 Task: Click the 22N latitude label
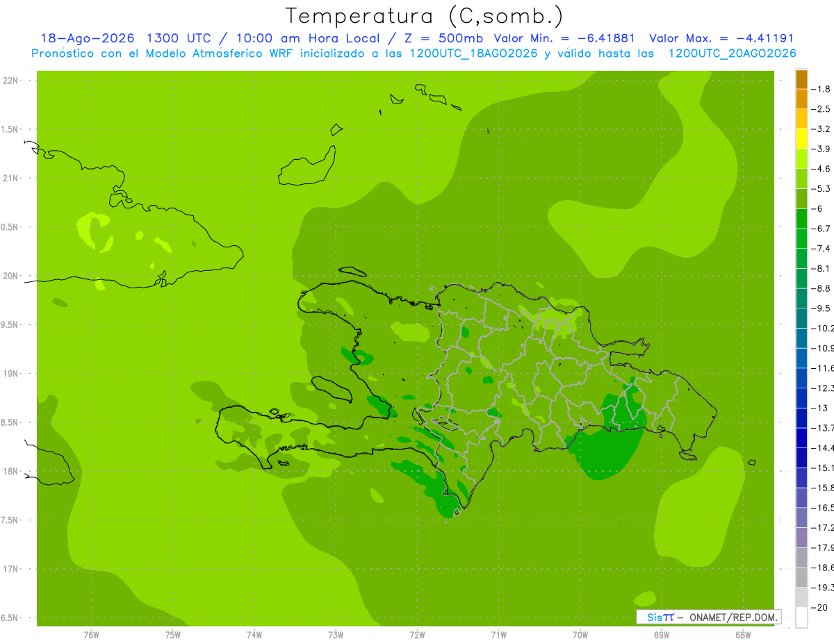[x=12, y=81]
